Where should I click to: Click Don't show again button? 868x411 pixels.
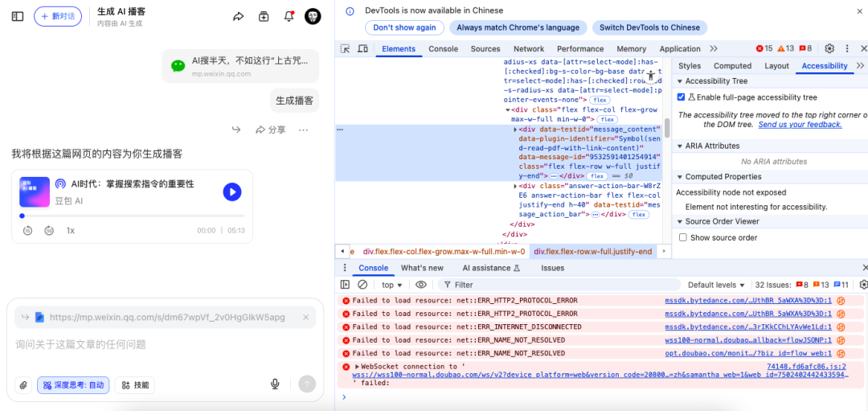[x=404, y=27]
